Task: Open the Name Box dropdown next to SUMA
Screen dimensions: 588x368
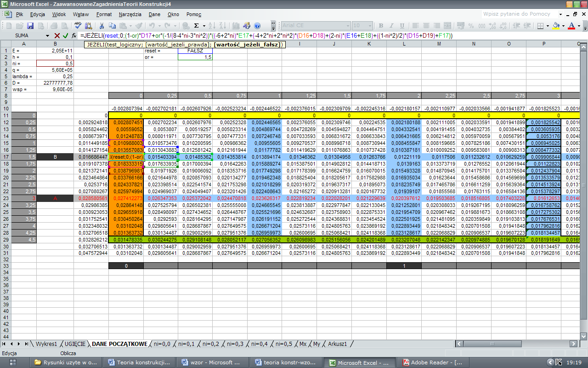Action: (x=47, y=35)
